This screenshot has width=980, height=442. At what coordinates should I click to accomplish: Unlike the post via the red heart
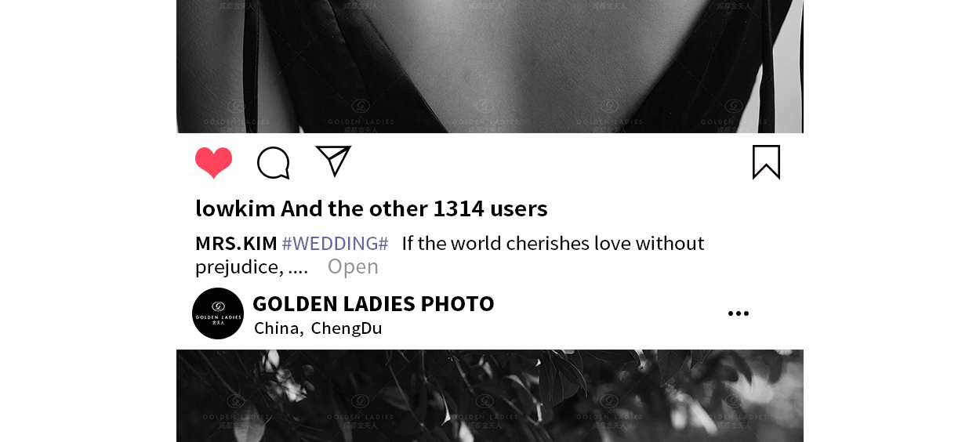(213, 163)
